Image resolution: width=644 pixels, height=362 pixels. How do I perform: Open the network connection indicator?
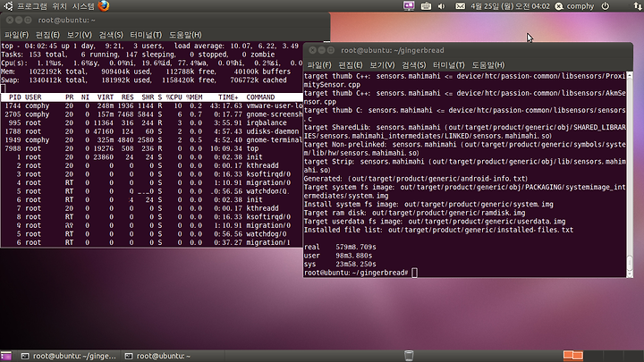pos(638,6)
